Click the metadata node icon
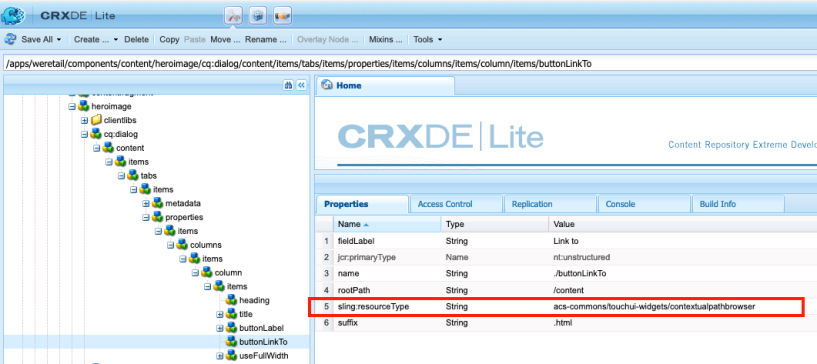Image resolution: width=817 pixels, height=364 pixels. (157, 203)
